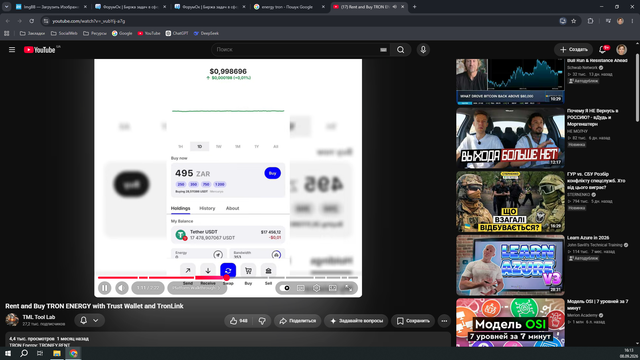Screen dimensions: 640x360
Task: Open Chrome profile avatar in toolbar
Action: (620, 21)
